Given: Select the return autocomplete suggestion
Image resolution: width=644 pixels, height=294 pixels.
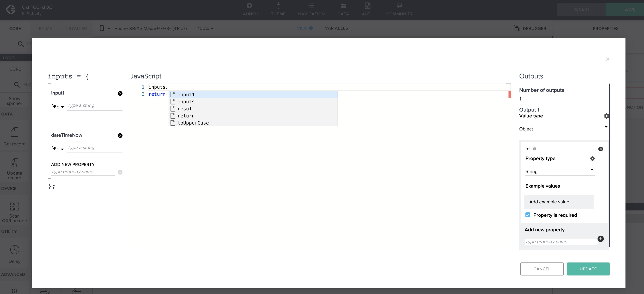Looking at the screenshot, I should pyautogui.click(x=253, y=116).
